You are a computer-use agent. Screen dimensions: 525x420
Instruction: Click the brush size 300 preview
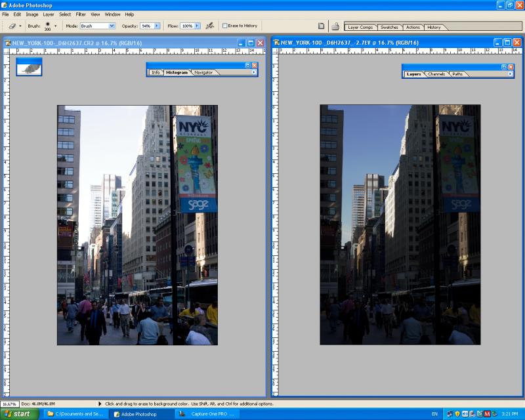coord(47,26)
